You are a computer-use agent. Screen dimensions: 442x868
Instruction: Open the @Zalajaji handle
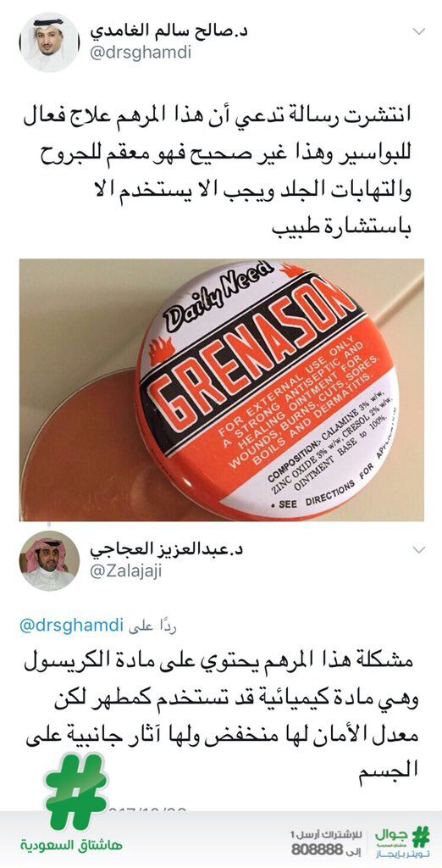click(125, 572)
